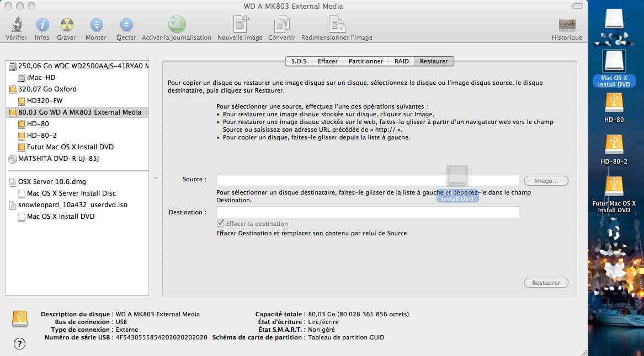Open the help question mark button
The width and height of the screenshot is (644, 356).
point(19,344)
